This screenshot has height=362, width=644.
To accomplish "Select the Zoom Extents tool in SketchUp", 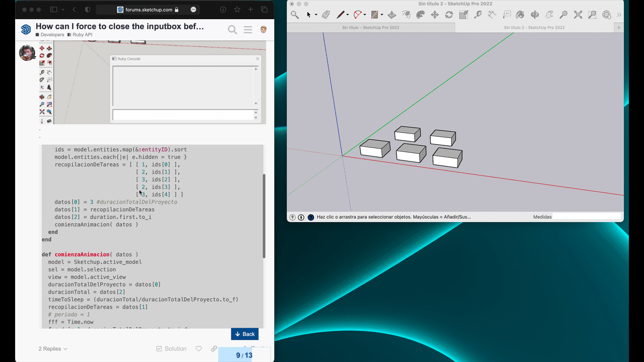I will pos(578,15).
